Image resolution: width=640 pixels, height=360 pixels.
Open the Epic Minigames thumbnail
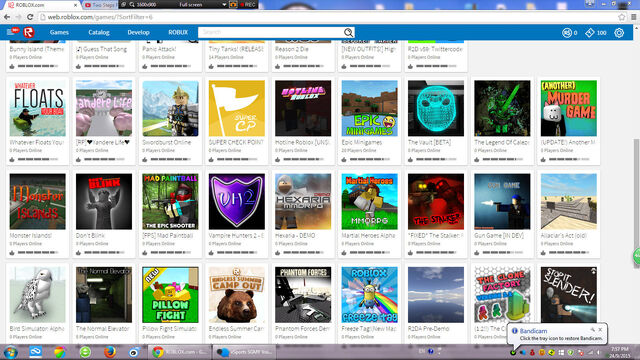[369, 108]
